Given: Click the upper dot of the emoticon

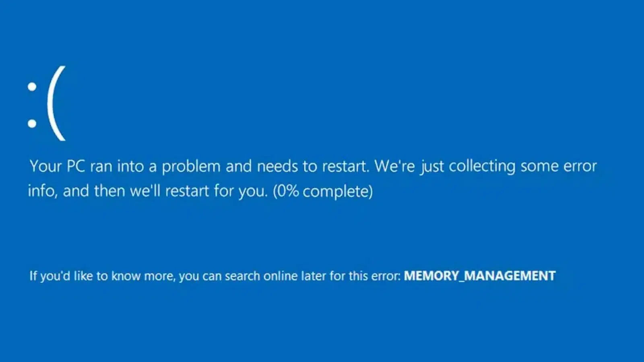Looking at the screenshot, I should 32,86.
